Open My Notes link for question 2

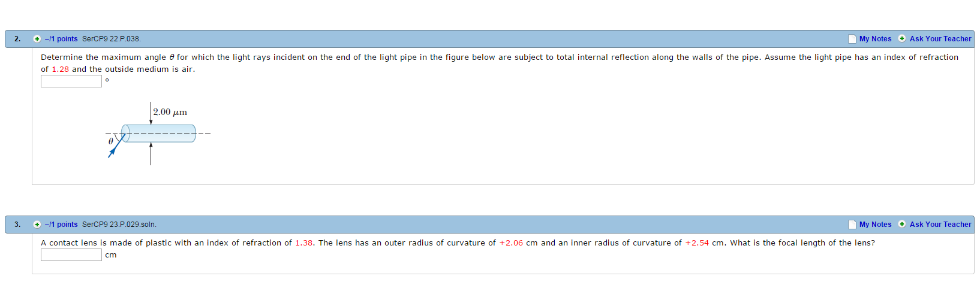(875, 39)
